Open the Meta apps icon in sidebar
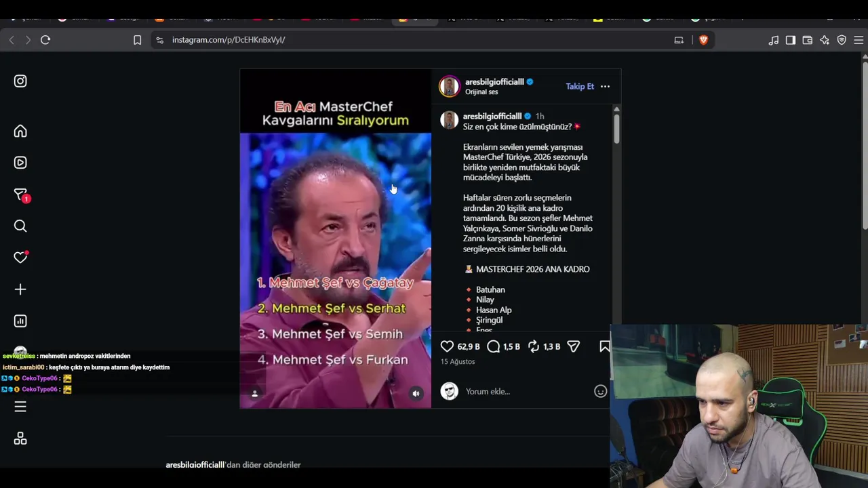868x488 pixels. coord(20,439)
